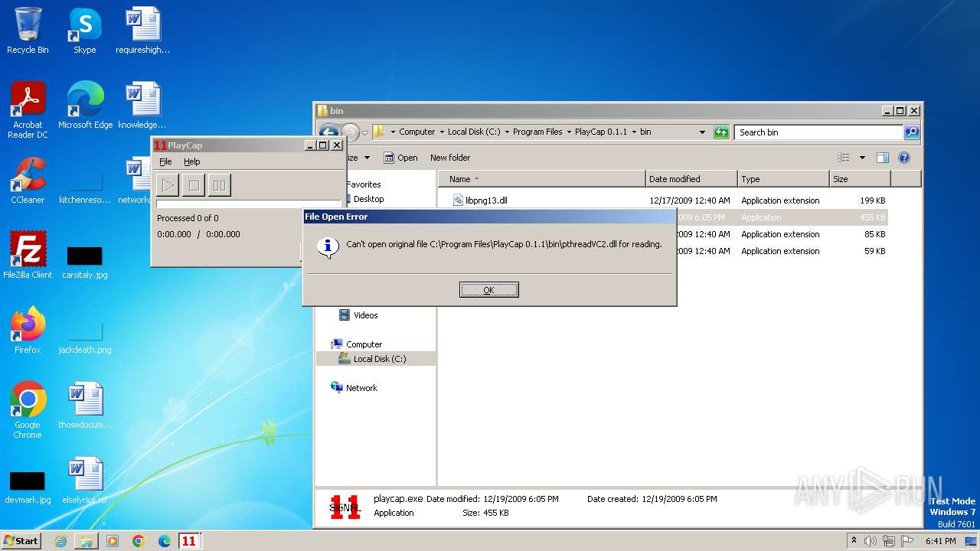Click the search magnifier icon in Explorer

911,132
